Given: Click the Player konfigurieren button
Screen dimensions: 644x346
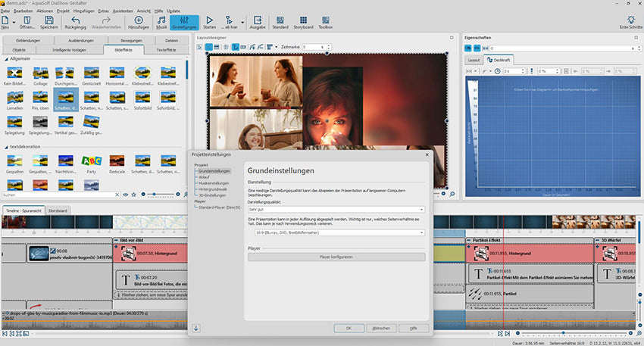Looking at the screenshot, I should click(336, 257).
